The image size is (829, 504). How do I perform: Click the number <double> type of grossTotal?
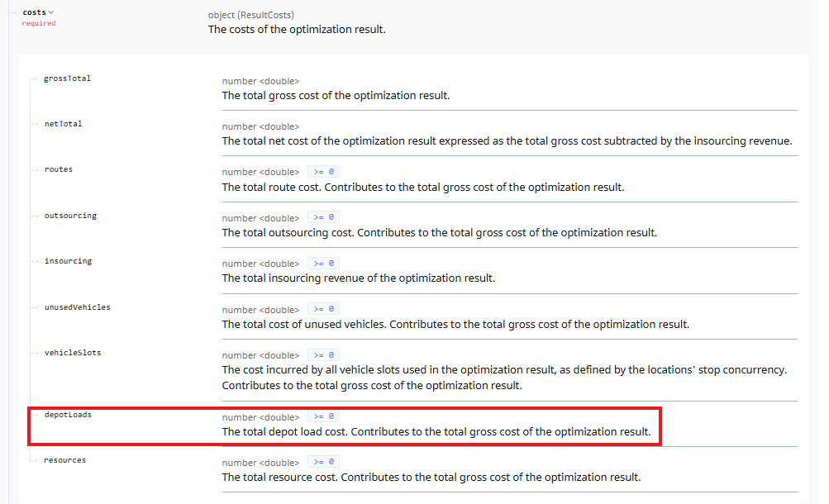click(260, 81)
